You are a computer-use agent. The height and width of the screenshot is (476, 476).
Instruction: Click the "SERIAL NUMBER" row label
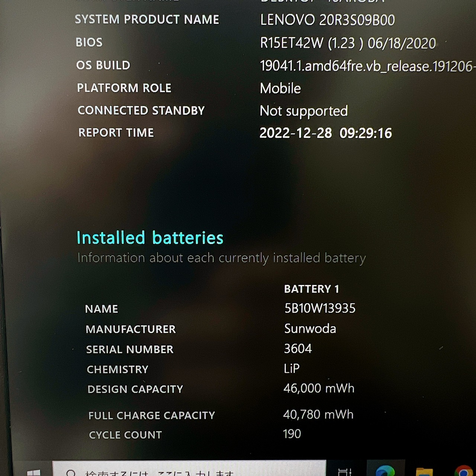[x=130, y=350]
